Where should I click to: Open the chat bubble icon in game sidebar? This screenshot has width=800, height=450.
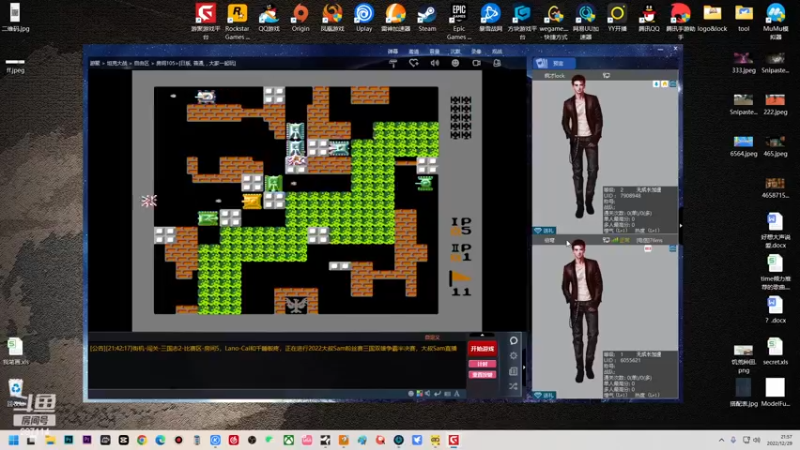[x=513, y=340]
